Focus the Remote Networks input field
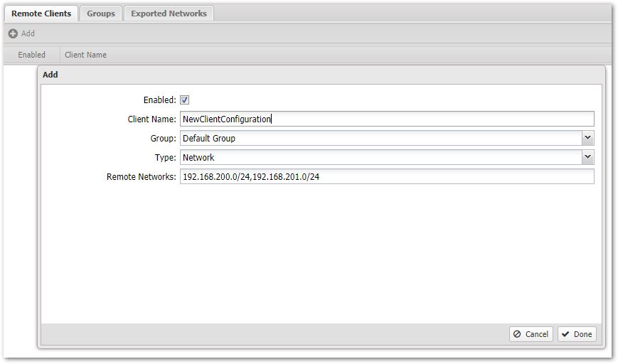 (387, 176)
